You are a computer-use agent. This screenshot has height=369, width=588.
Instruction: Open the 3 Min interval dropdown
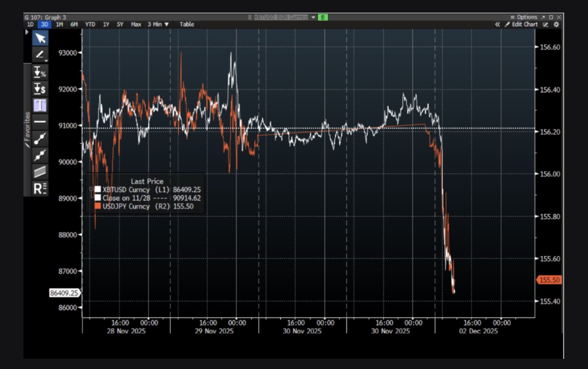tap(158, 23)
